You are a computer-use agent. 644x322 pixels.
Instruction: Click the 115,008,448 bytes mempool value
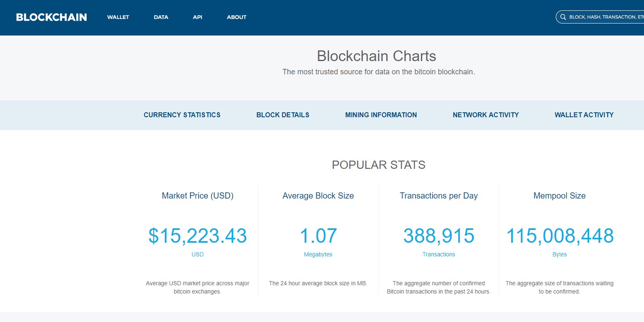[x=559, y=236]
